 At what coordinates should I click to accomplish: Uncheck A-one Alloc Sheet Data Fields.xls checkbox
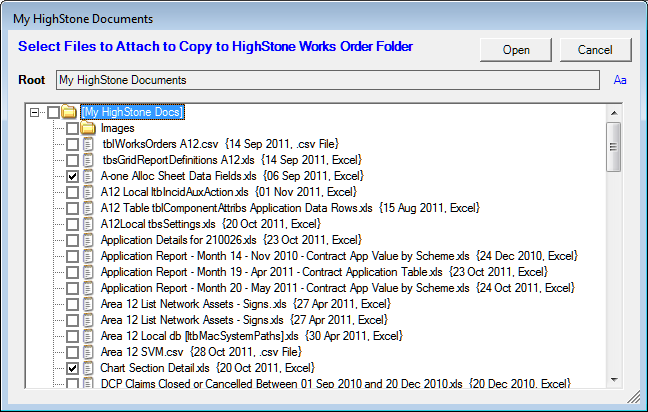tap(72, 176)
